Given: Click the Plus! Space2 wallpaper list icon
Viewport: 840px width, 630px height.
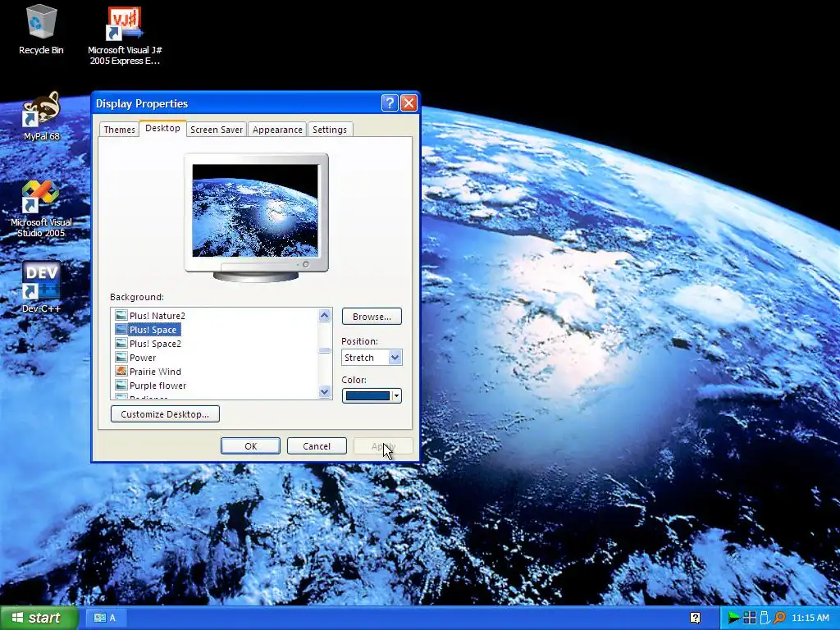Looking at the screenshot, I should 121,344.
